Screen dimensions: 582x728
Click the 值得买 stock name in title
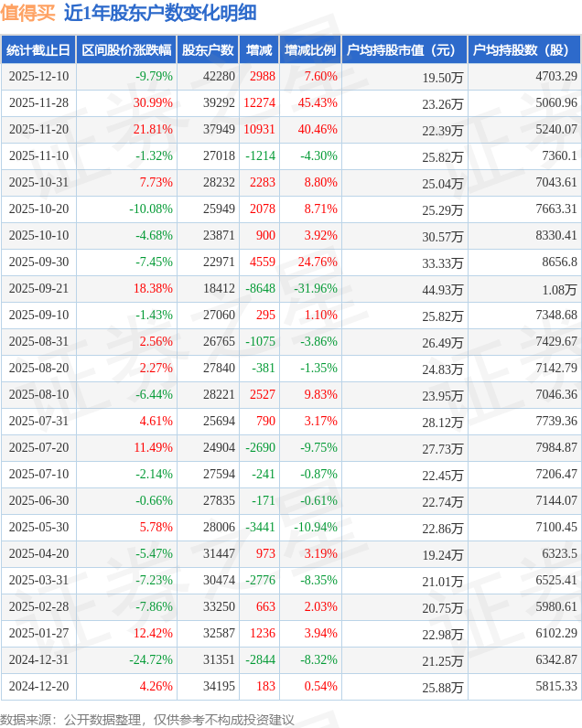(27, 13)
